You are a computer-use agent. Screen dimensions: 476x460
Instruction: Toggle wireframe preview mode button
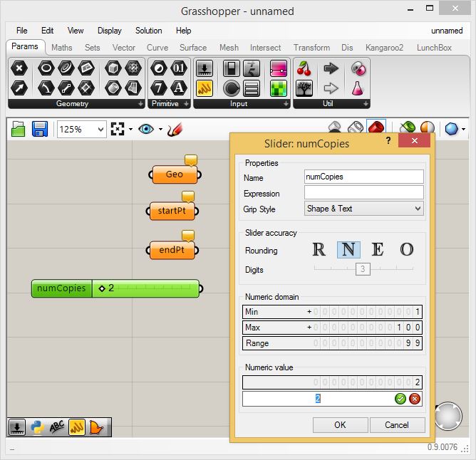(355, 127)
